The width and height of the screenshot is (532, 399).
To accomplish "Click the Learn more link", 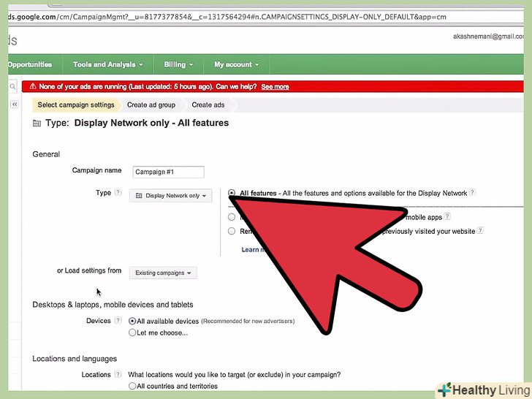I will point(253,250).
